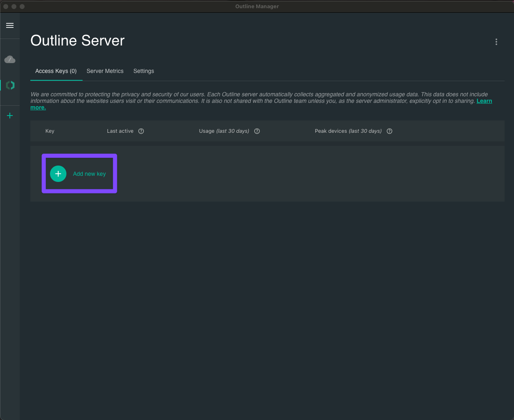The width and height of the screenshot is (514, 420).
Task: Open the server options three-dot menu
Action: coord(496,42)
